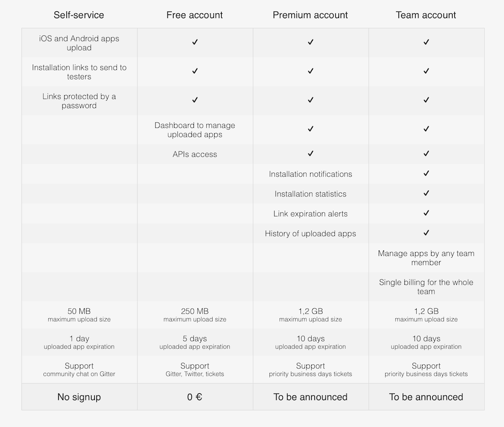Click Team account's To be announced price
Image resolution: width=504 pixels, height=427 pixels.
pos(426,397)
